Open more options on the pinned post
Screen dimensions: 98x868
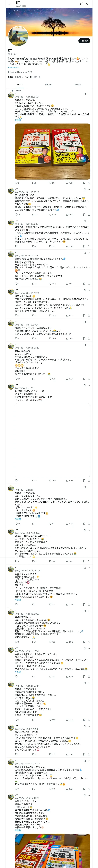pos(89,94)
